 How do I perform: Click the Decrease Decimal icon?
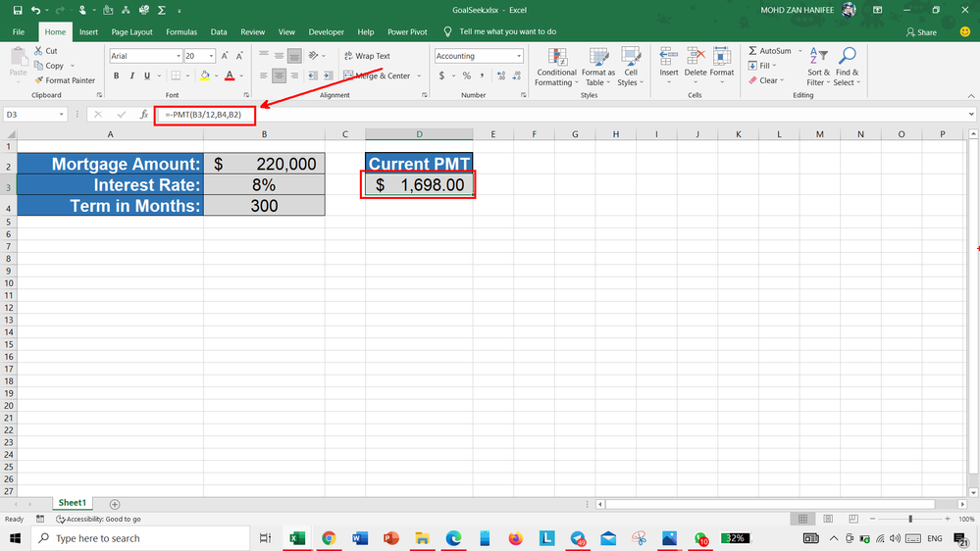tap(516, 75)
